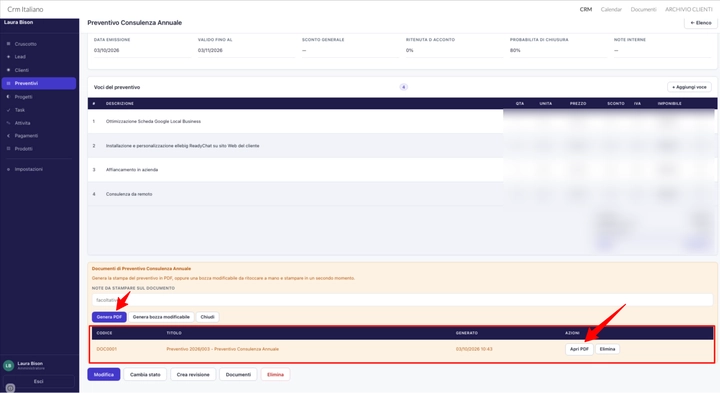Image resolution: width=720 pixels, height=393 pixels.
Task: Open Attivita section in sidebar
Action: pyautogui.click(x=39, y=123)
